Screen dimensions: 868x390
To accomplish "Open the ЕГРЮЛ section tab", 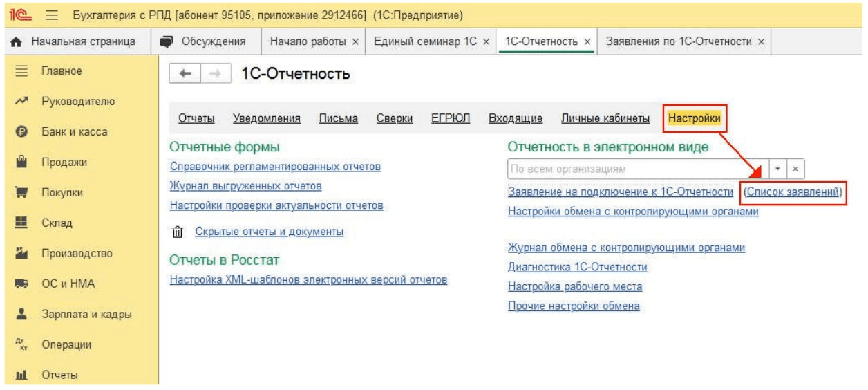I will 451,119.
